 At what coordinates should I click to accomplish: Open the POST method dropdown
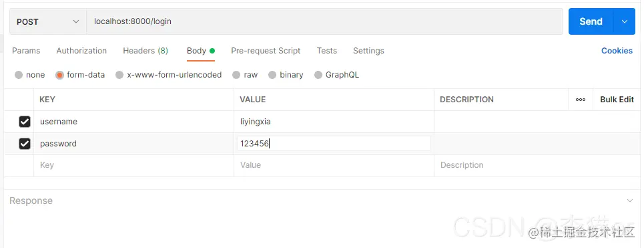[x=47, y=21]
